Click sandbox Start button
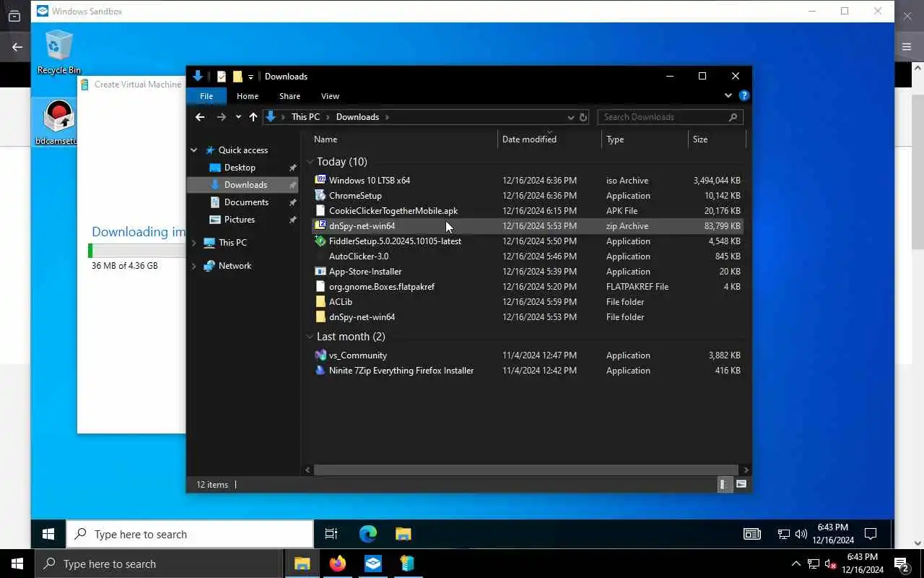The width and height of the screenshot is (924, 578). click(48, 534)
